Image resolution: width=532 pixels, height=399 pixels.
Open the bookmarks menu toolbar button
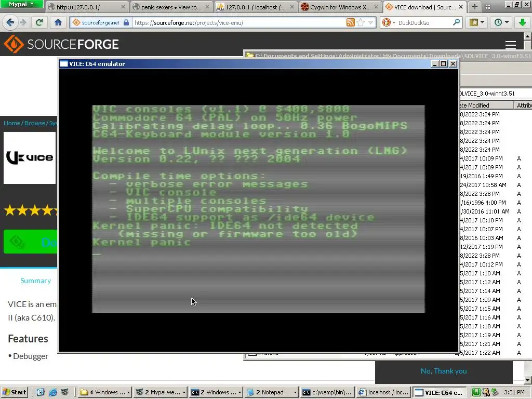pos(477,23)
